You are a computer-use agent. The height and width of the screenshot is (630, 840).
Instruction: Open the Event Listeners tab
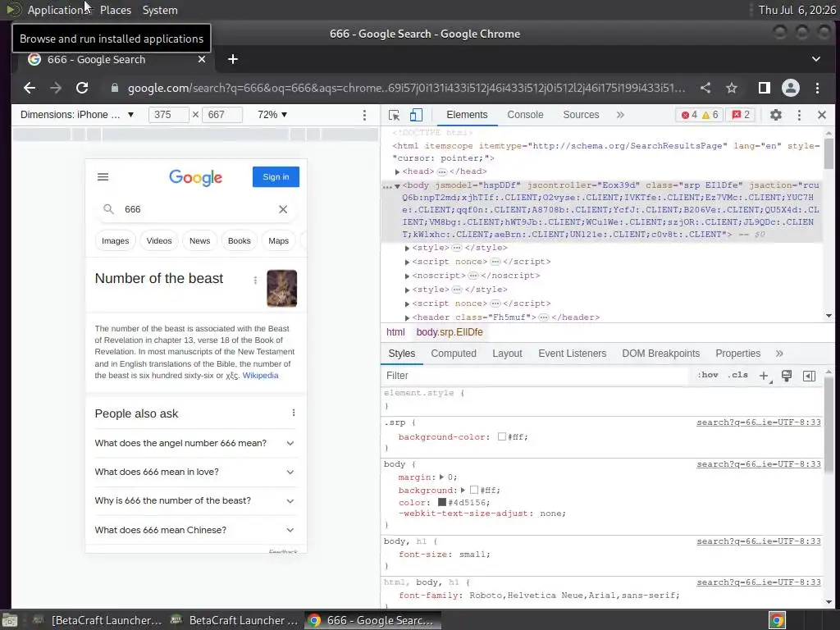(x=572, y=354)
